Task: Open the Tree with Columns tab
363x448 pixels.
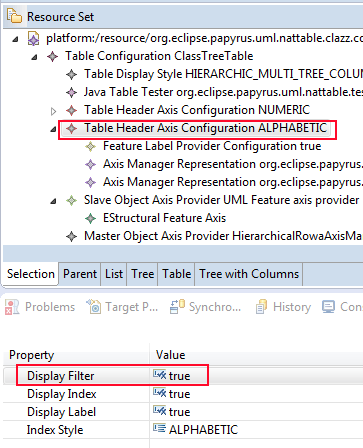Action: tap(249, 274)
